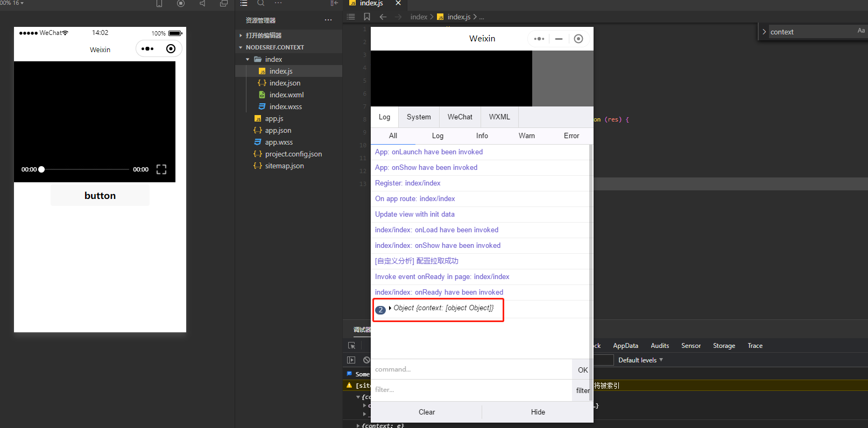Open index.json in the file tree
The image size is (868, 428).
click(x=285, y=83)
